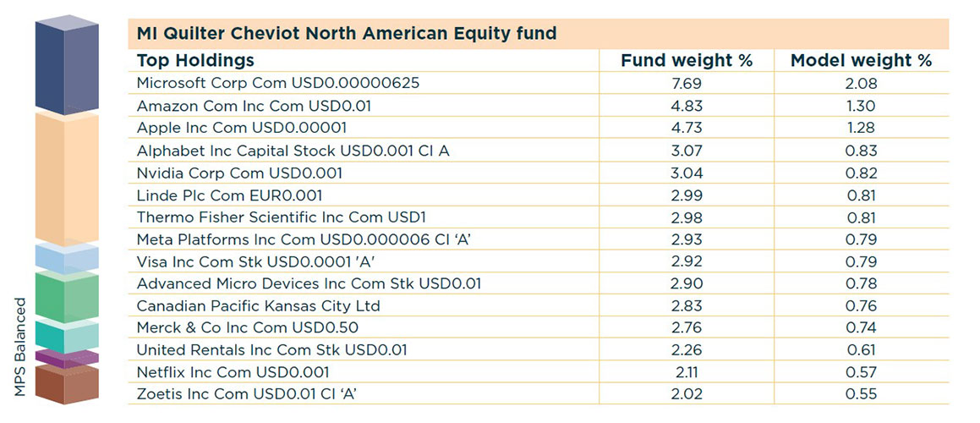Viewport: 980px width, 423px height.
Task: Click the Nvidia Corp holding name
Action: pyautogui.click(x=239, y=173)
